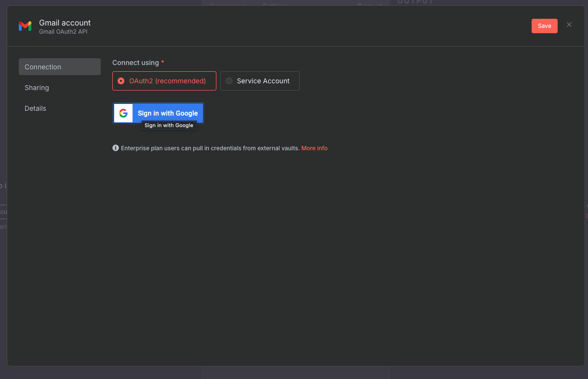Switch to the Sharing tab
This screenshot has width=588, height=379.
pos(60,88)
